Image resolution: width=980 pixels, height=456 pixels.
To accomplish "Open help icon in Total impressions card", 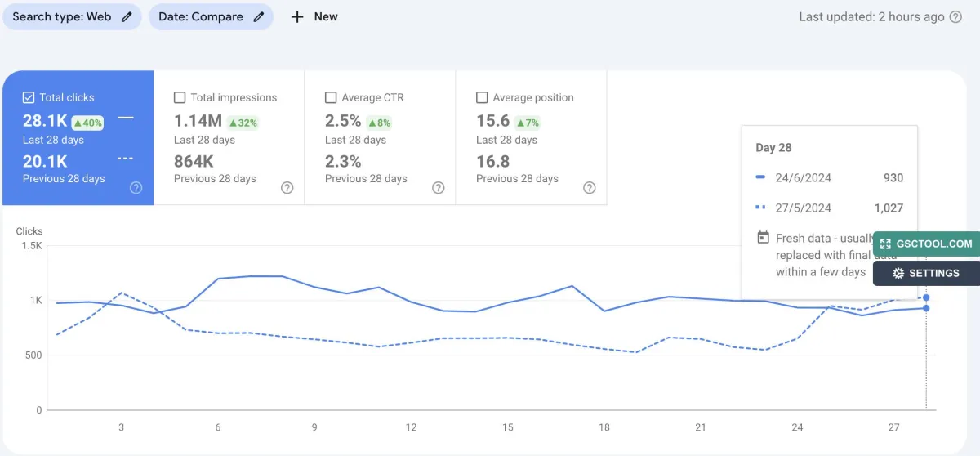I will click(287, 187).
